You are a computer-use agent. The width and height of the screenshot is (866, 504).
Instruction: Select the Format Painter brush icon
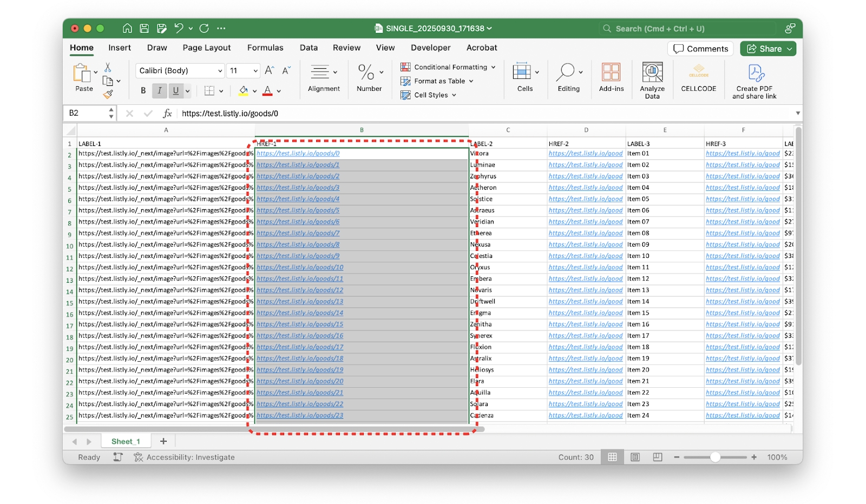[108, 95]
